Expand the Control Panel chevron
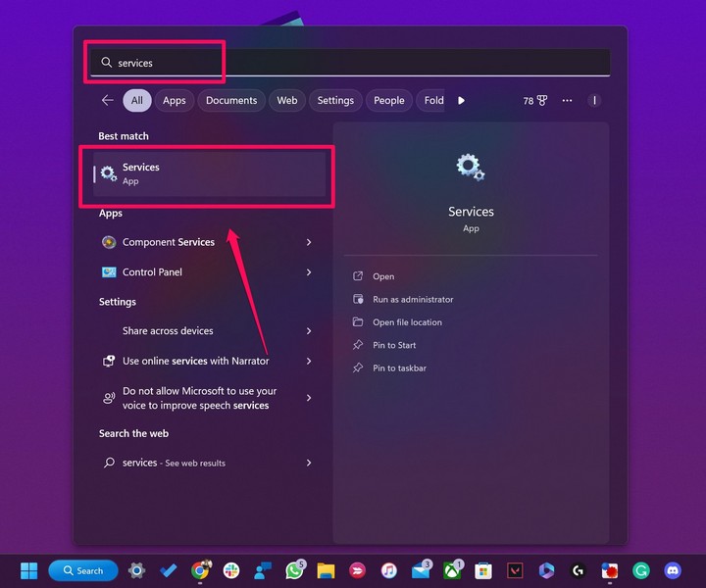706x588 pixels. click(x=309, y=272)
